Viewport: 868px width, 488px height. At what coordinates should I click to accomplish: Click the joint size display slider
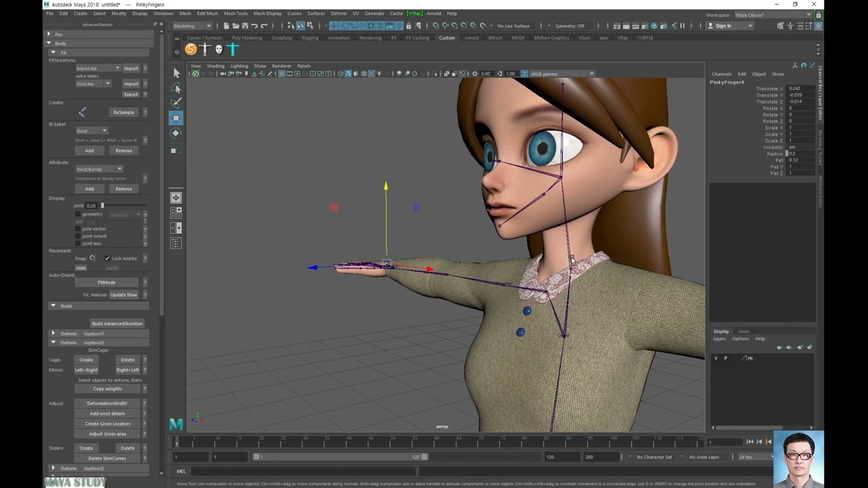tap(123, 205)
